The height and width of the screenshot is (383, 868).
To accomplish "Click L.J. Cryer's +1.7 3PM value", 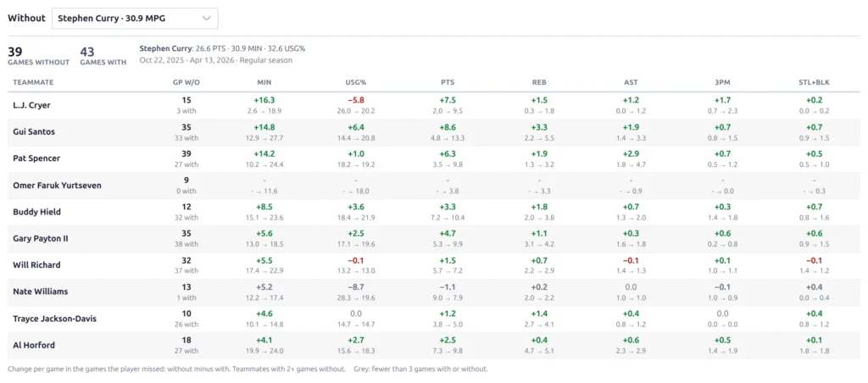I will [x=722, y=100].
